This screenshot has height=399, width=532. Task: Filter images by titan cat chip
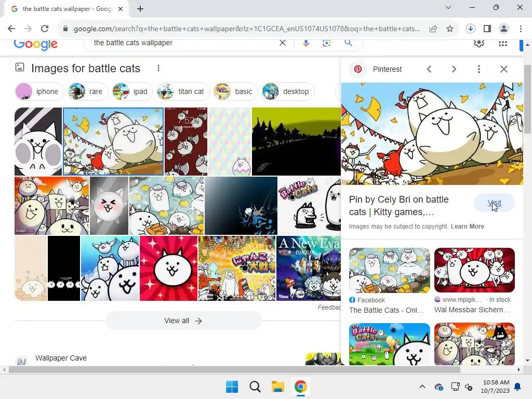click(182, 91)
